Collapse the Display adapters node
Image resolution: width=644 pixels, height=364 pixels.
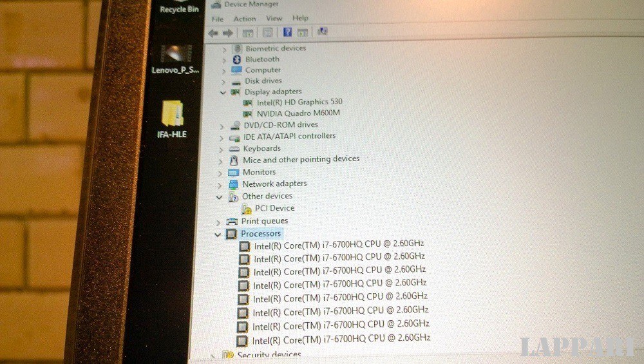click(x=223, y=93)
